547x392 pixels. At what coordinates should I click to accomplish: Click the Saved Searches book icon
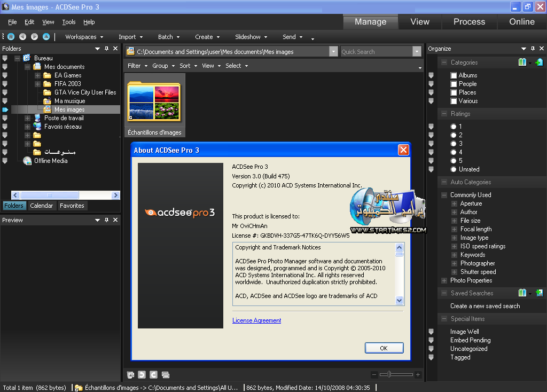[522, 293]
